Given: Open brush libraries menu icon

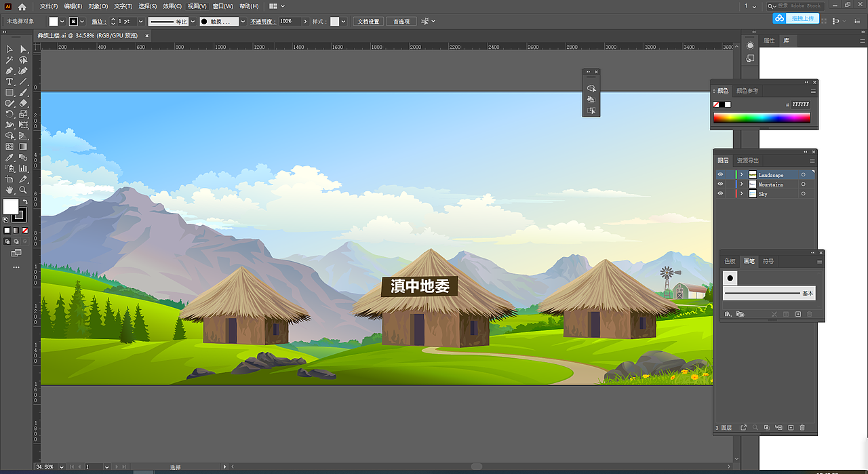Looking at the screenshot, I should [728, 314].
